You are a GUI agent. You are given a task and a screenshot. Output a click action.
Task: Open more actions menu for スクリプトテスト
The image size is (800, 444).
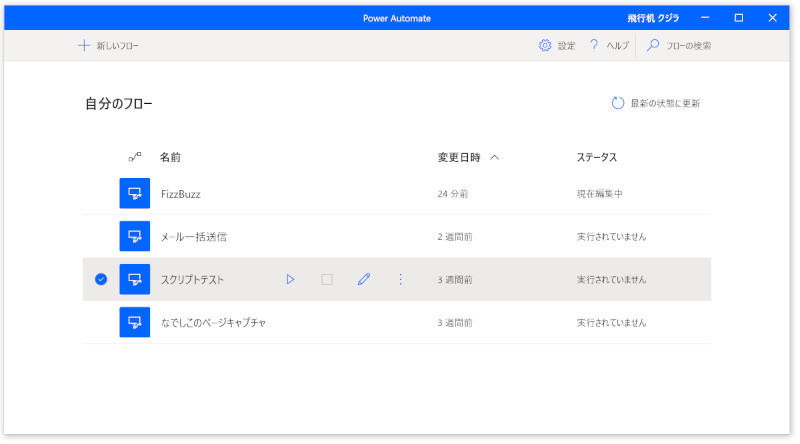(x=401, y=280)
